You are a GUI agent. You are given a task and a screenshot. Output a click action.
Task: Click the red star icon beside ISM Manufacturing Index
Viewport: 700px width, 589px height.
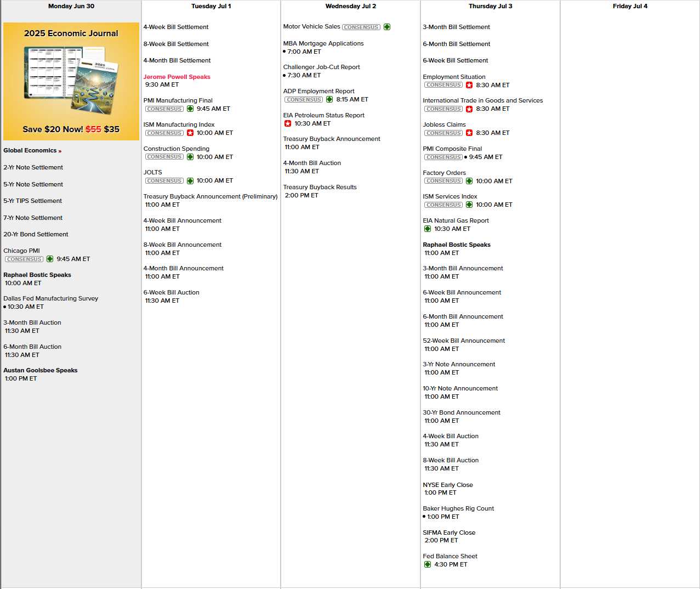[x=190, y=133]
